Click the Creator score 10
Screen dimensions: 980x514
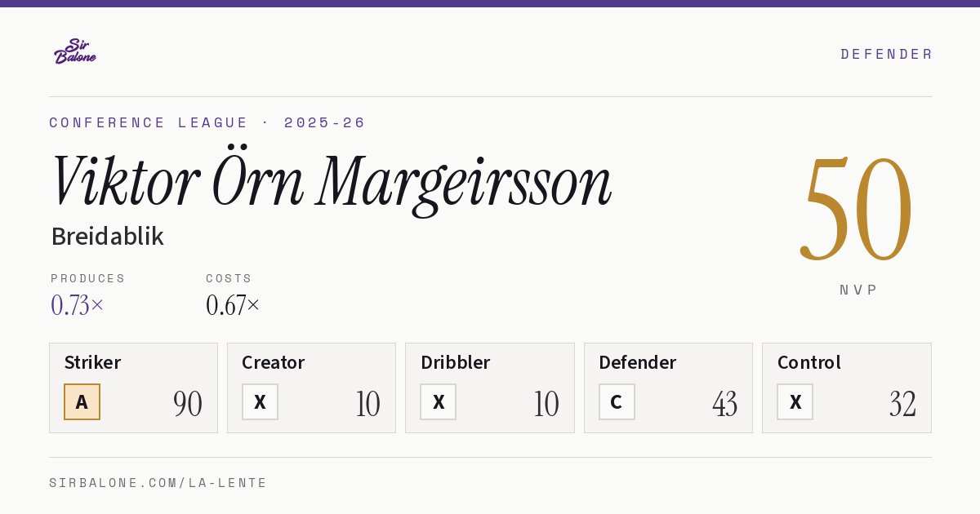[368, 404]
